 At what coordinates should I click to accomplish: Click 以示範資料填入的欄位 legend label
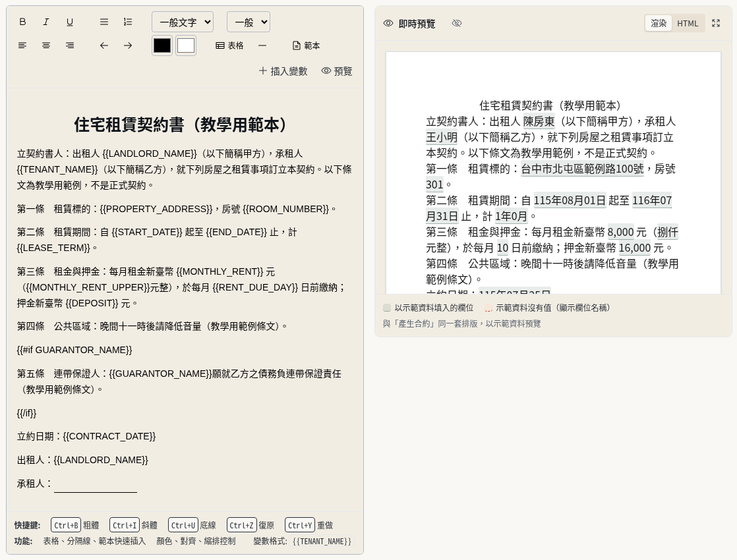[x=433, y=308]
